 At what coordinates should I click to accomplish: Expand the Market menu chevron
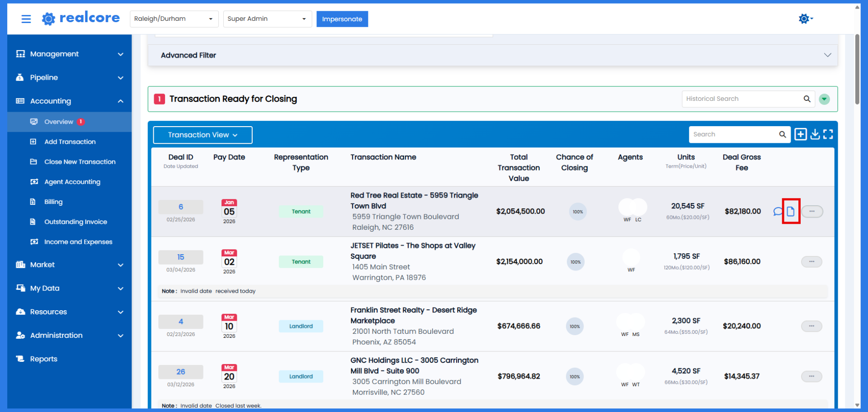pos(121,265)
